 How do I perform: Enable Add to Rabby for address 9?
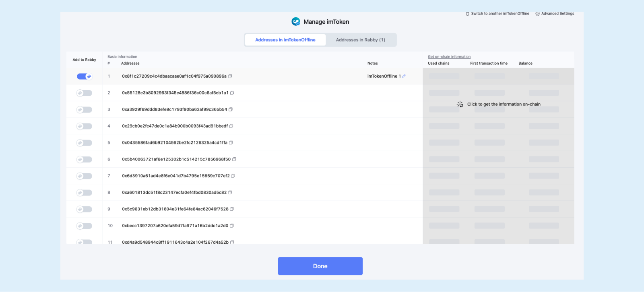(x=85, y=209)
